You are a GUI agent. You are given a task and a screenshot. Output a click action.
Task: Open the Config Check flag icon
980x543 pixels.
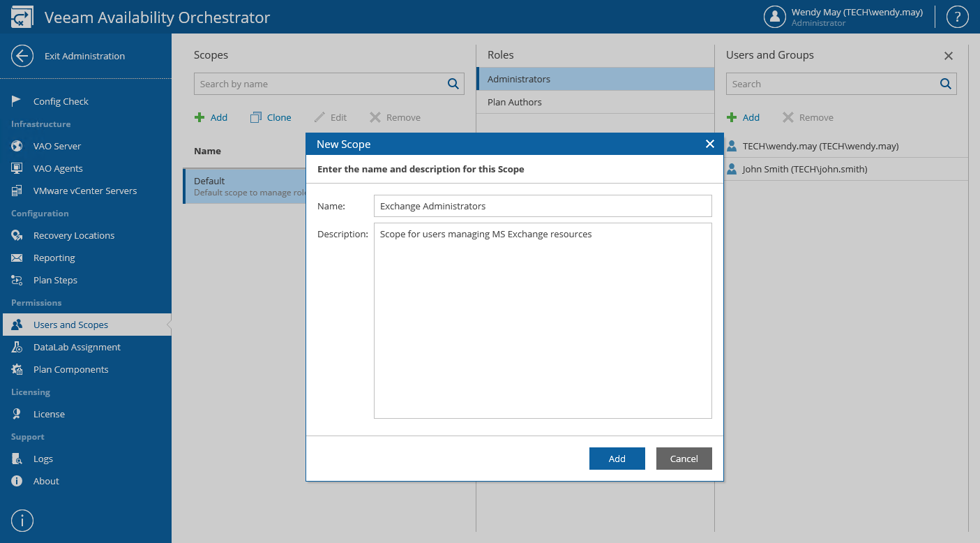(x=17, y=101)
